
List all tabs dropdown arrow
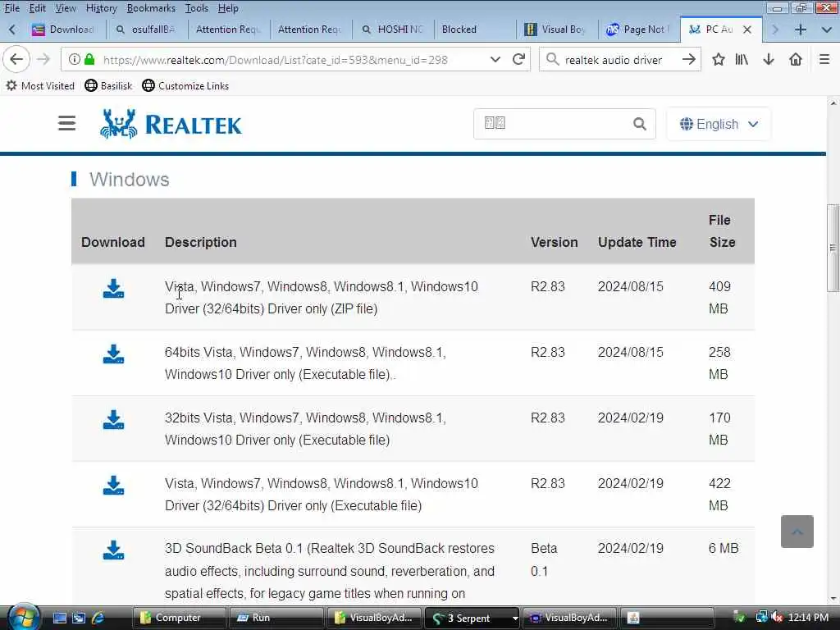pyautogui.click(x=827, y=30)
